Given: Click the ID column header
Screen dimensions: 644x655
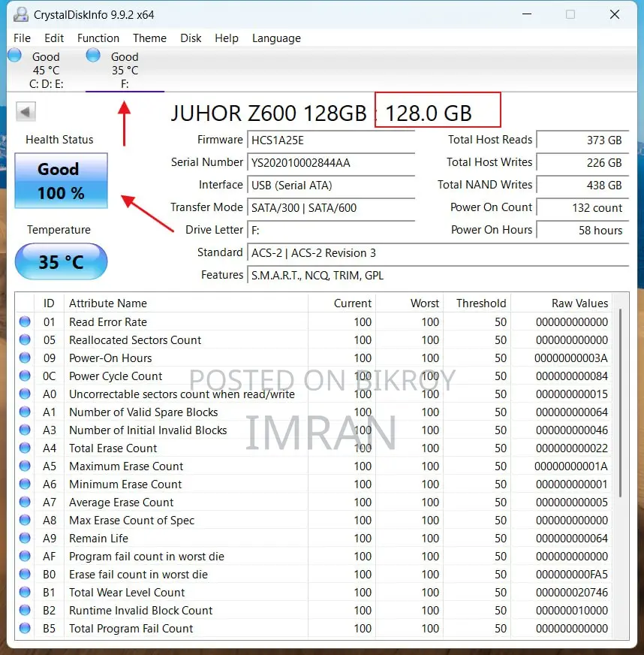Looking at the screenshot, I should 49,303.
